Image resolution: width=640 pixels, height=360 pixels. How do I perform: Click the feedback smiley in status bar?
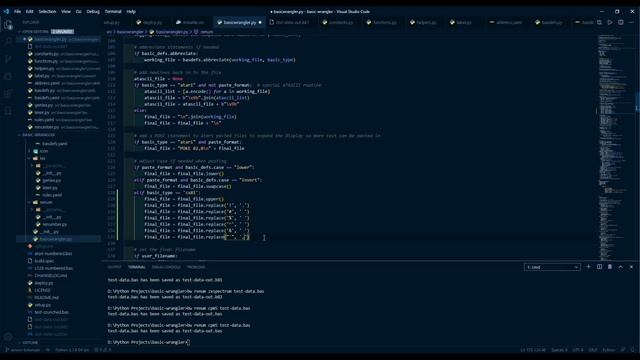click(623, 350)
